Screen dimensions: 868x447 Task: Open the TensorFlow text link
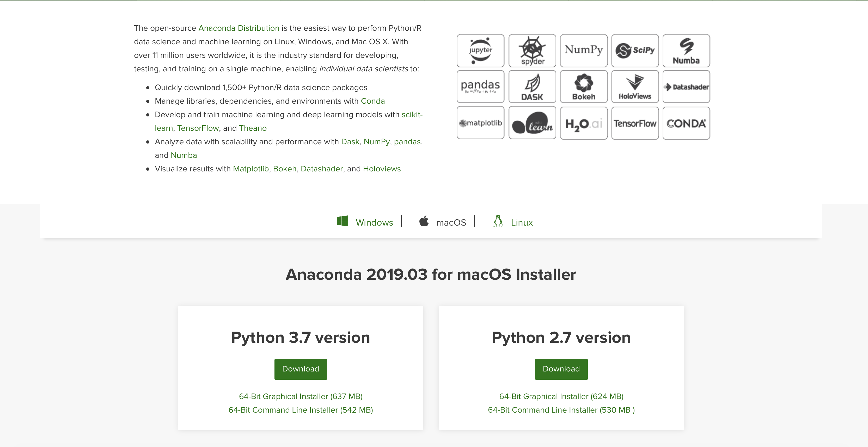198,128
